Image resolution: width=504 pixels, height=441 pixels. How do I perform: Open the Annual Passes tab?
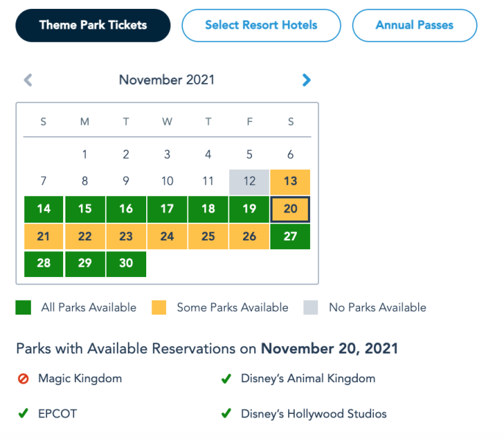(414, 25)
